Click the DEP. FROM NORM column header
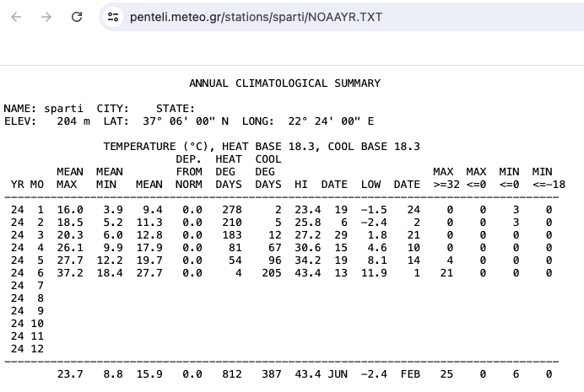The image size is (584, 392). coord(189,172)
